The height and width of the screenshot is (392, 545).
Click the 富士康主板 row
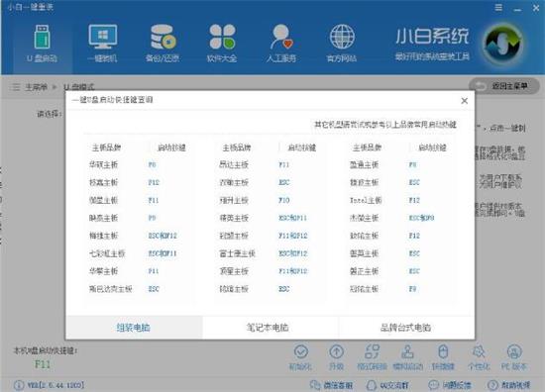click(x=270, y=253)
